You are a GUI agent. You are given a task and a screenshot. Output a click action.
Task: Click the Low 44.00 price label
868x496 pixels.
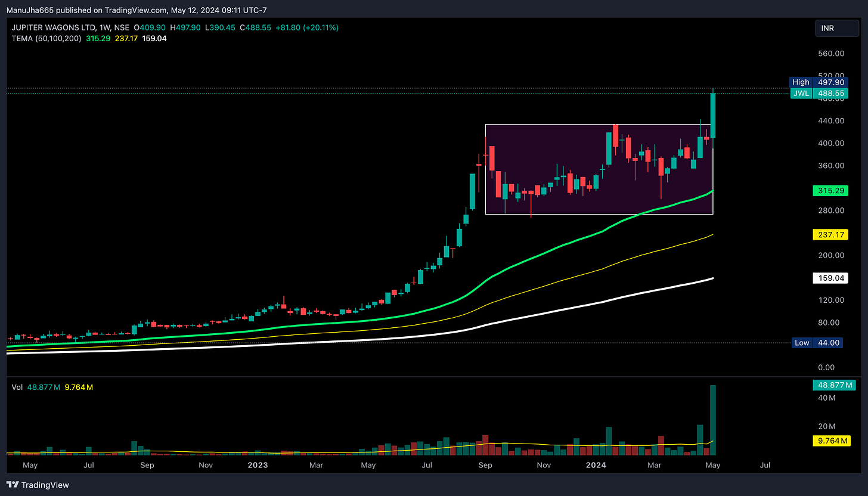[819, 343]
